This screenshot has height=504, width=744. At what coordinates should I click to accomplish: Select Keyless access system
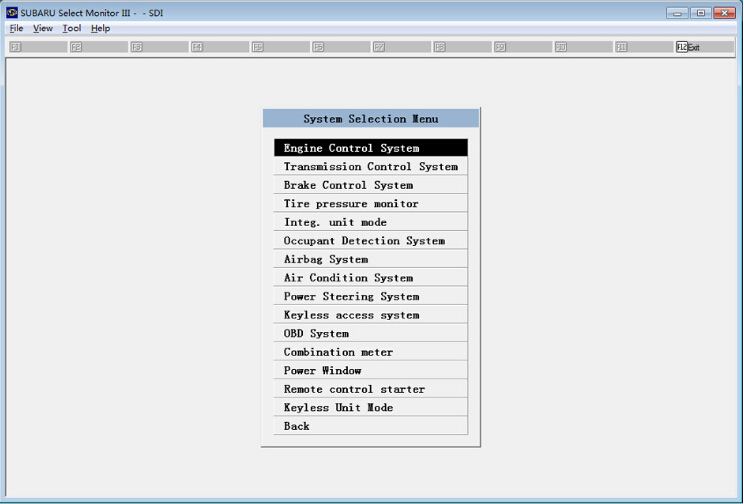coord(371,314)
